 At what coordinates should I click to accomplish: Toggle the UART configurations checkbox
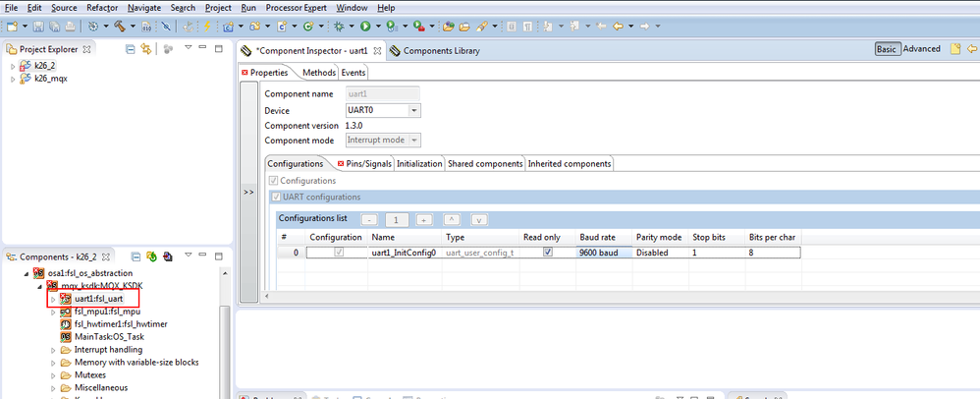(x=276, y=197)
